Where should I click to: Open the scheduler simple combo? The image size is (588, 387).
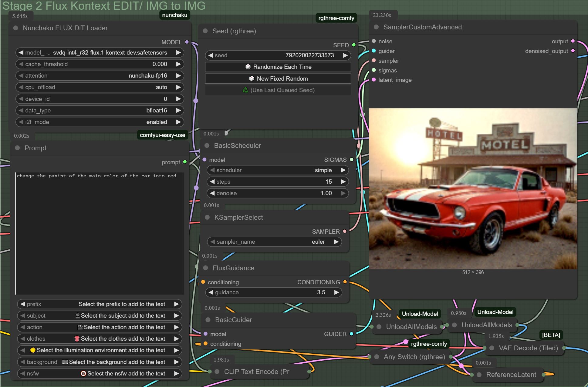coord(278,170)
